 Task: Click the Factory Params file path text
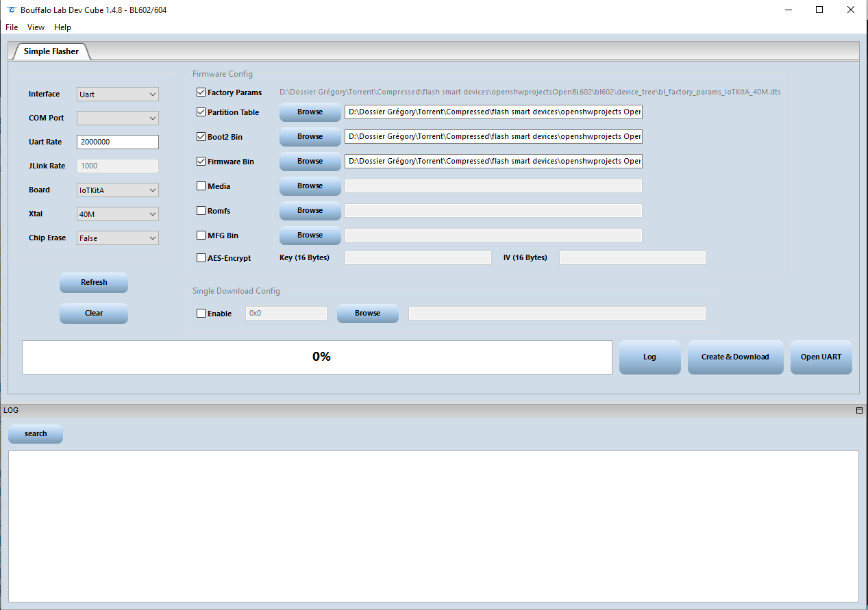pyautogui.click(x=530, y=92)
